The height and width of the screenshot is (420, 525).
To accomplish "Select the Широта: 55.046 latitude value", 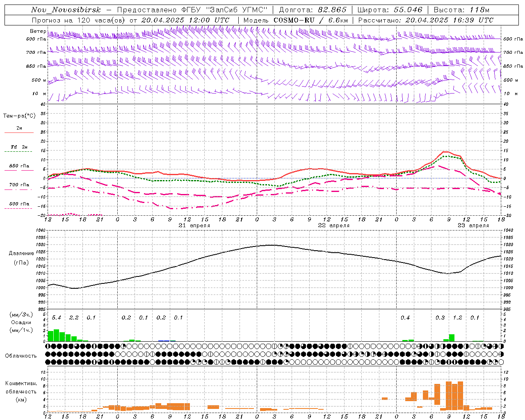I will pyautogui.click(x=390, y=10).
